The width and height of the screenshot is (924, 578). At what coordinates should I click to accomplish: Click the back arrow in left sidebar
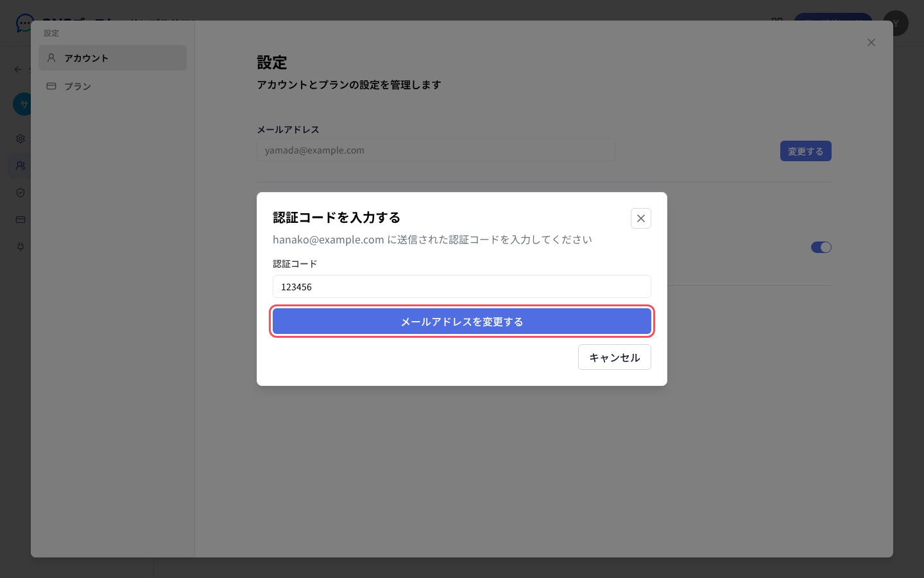(x=18, y=69)
